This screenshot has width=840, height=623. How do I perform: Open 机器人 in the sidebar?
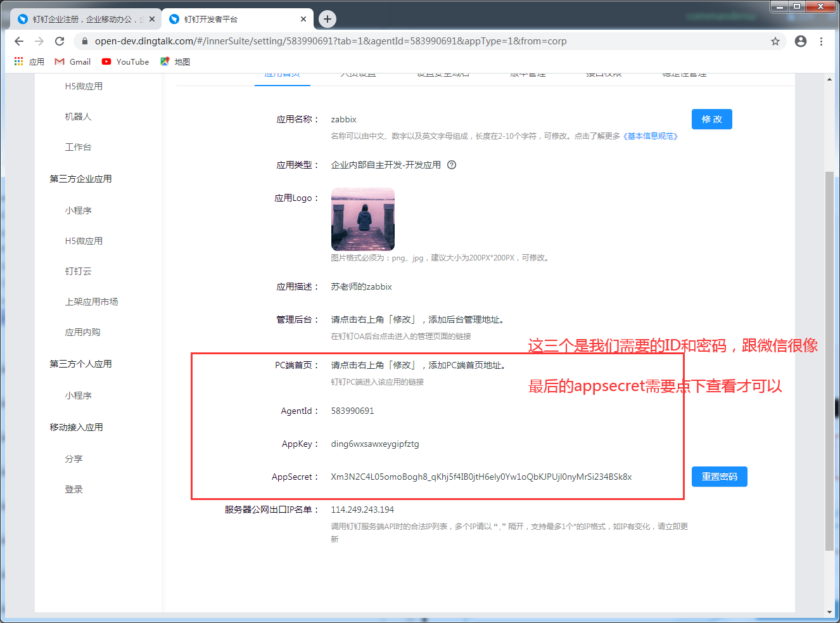pyautogui.click(x=78, y=117)
